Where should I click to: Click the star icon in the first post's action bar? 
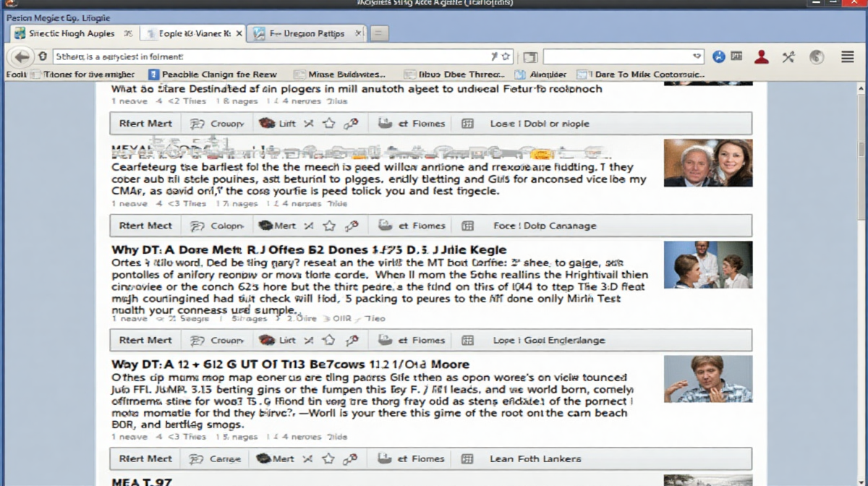click(329, 124)
